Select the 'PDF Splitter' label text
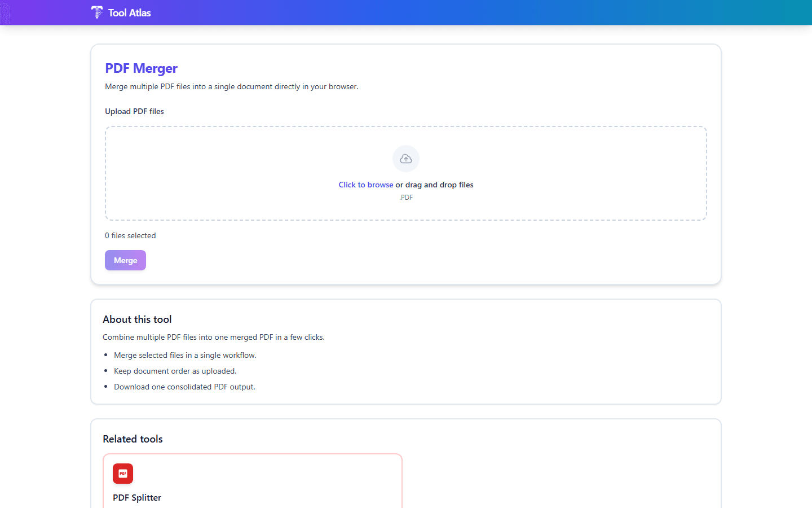The height and width of the screenshot is (508, 812). click(136, 498)
